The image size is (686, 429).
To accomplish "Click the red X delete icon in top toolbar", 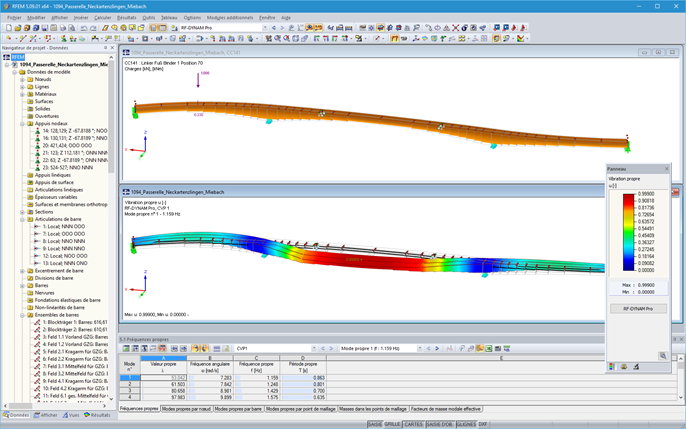I will pyautogui.click(x=455, y=28).
